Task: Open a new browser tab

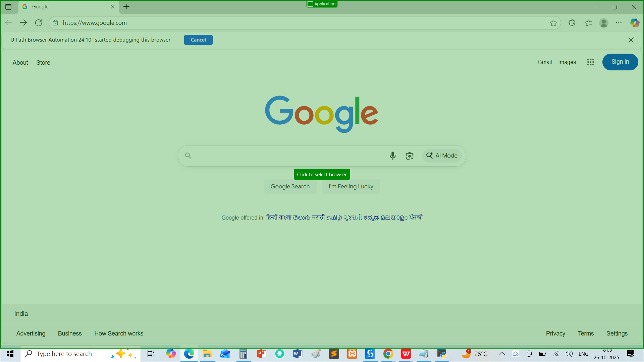Action: tap(126, 7)
